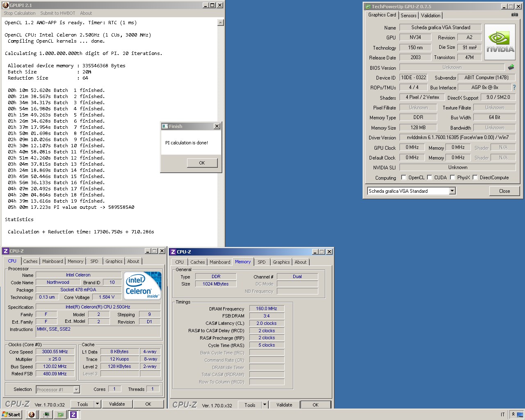This screenshot has width=525, height=420.
Task: Open About tab in left CPU-Z
Action: click(x=133, y=261)
